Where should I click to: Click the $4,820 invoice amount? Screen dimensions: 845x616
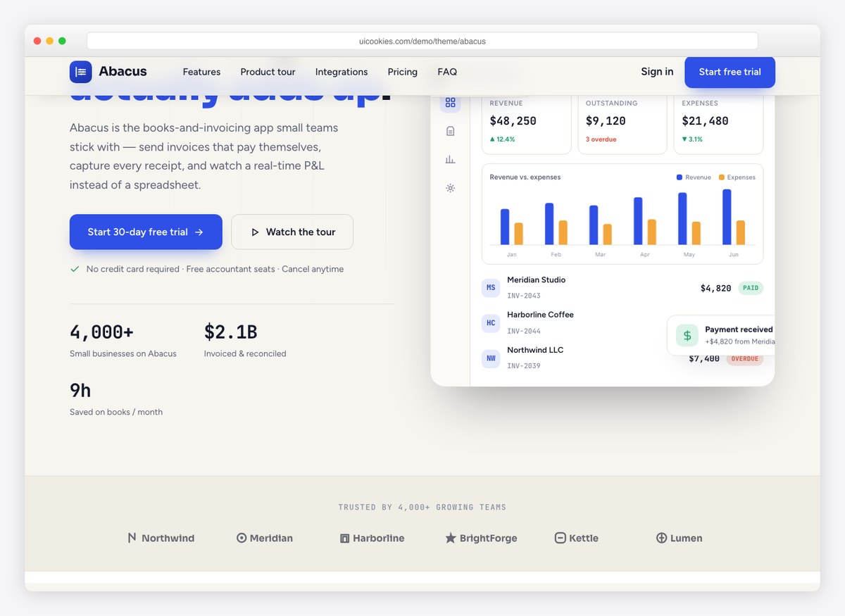click(x=715, y=288)
